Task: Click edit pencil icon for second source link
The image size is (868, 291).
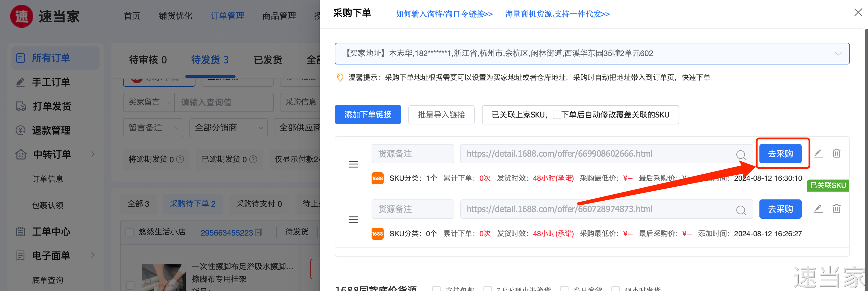Action: coord(818,209)
